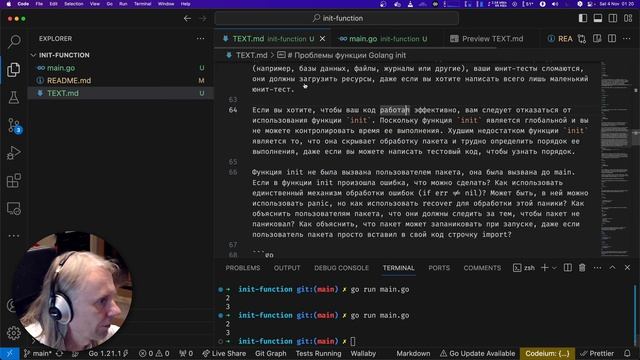
Task: Open Run and Debug view
Action: pyautogui.click(x=14, y=153)
